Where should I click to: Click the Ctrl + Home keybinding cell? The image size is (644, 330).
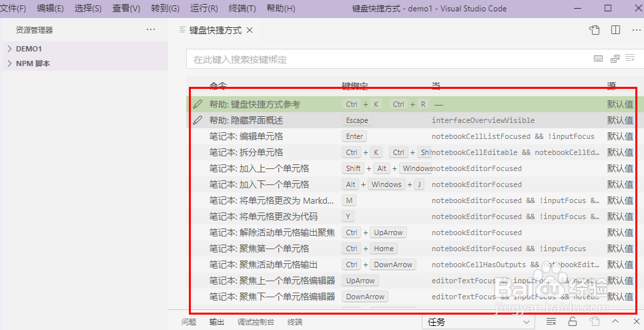[x=370, y=249]
